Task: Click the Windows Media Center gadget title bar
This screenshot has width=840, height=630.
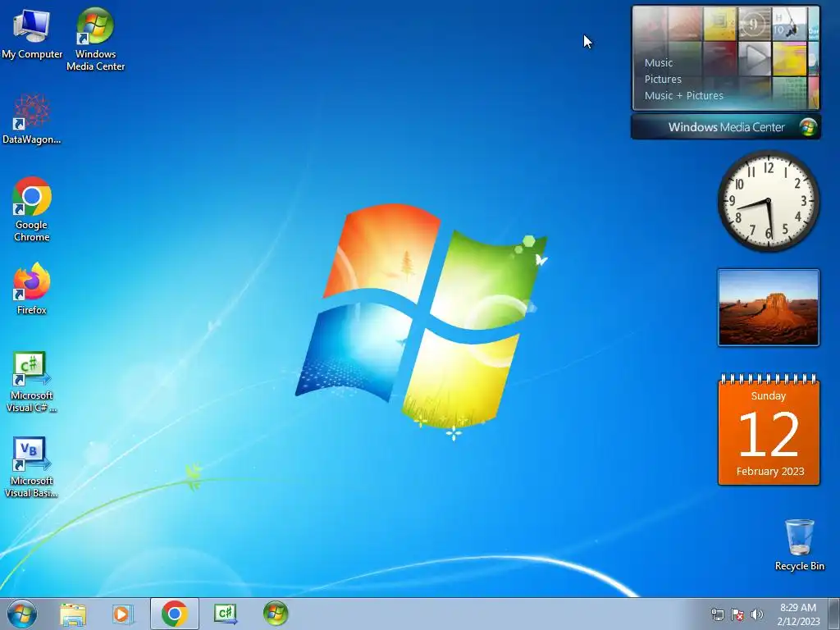Action: coord(726,127)
